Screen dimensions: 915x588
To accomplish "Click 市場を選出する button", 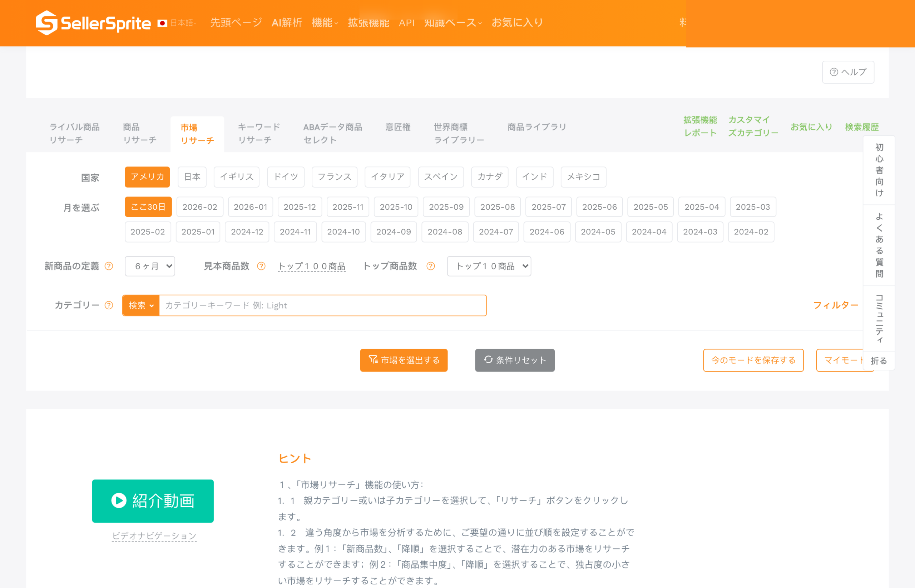I will pyautogui.click(x=404, y=360).
